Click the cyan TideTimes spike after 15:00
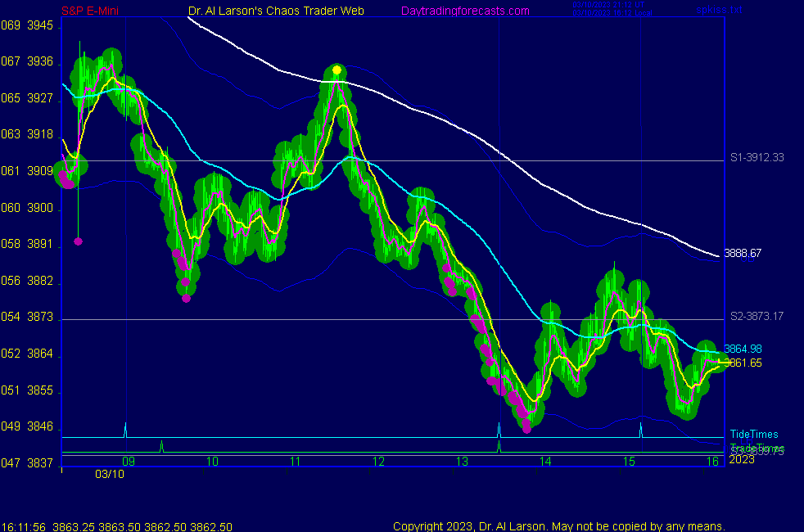Image resolution: width=804 pixels, height=532 pixels. coord(640,430)
